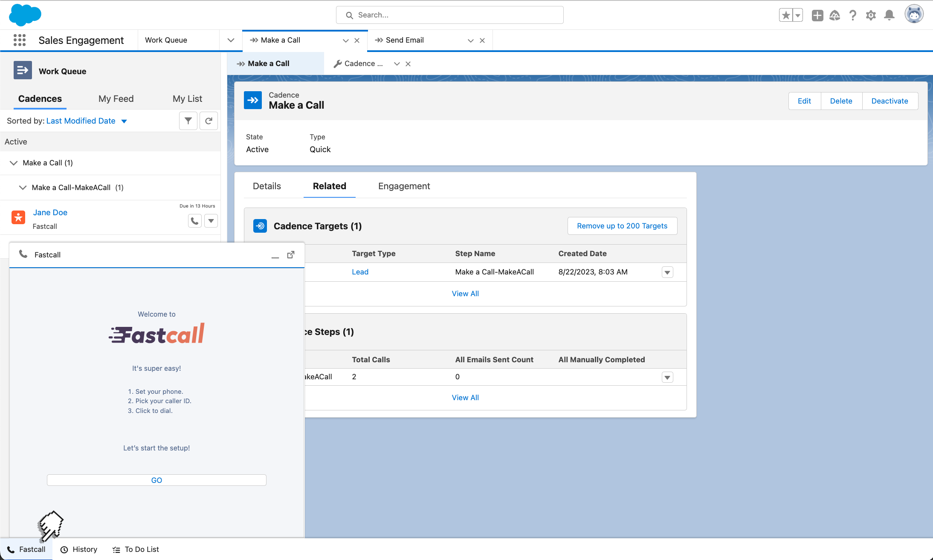Image resolution: width=933 pixels, height=560 pixels.
Task: Open row actions for the Lead target
Action: pos(667,272)
